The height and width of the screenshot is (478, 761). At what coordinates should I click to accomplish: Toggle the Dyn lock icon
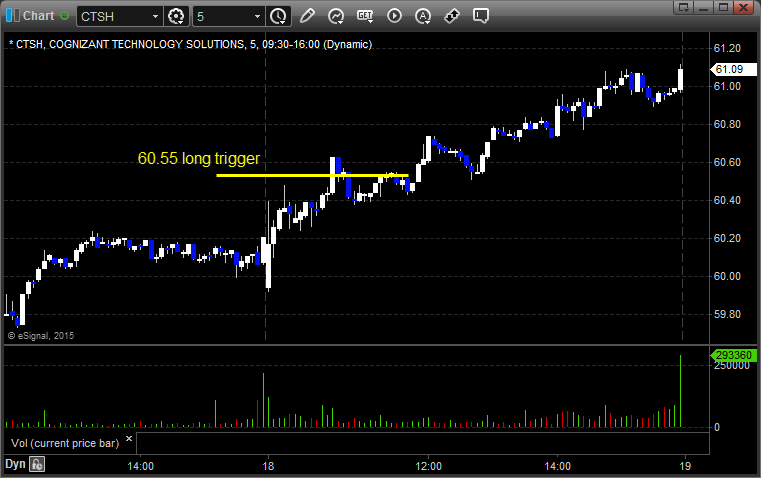click(37, 464)
